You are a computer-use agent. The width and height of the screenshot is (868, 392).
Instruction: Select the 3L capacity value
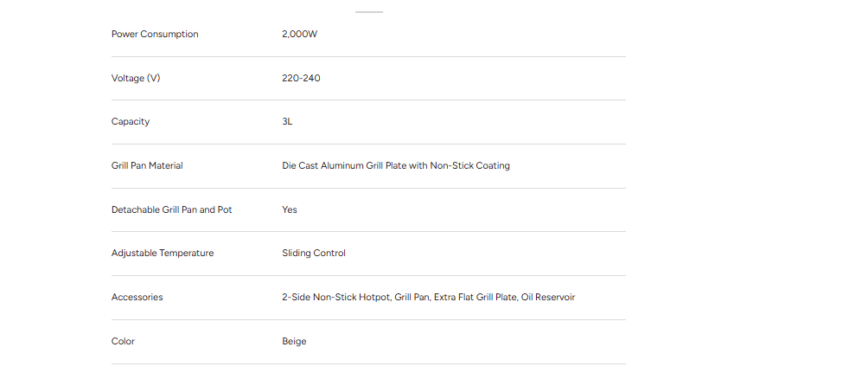coord(287,121)
